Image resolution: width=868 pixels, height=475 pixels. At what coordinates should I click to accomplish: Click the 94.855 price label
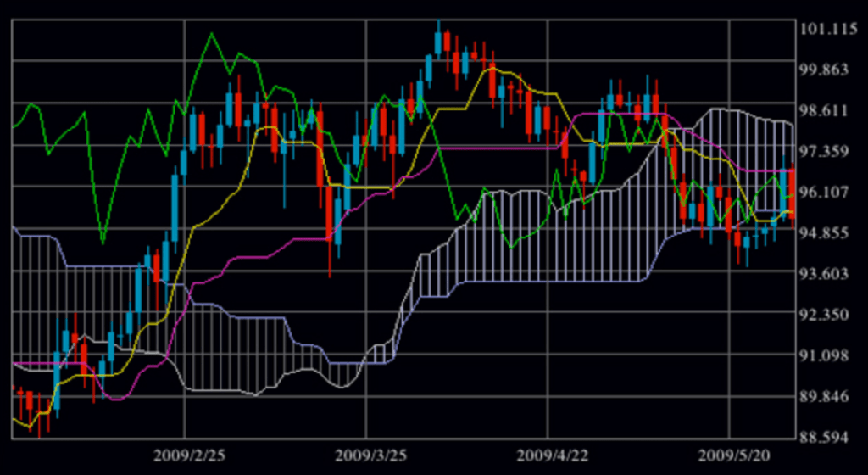(829, 233)
